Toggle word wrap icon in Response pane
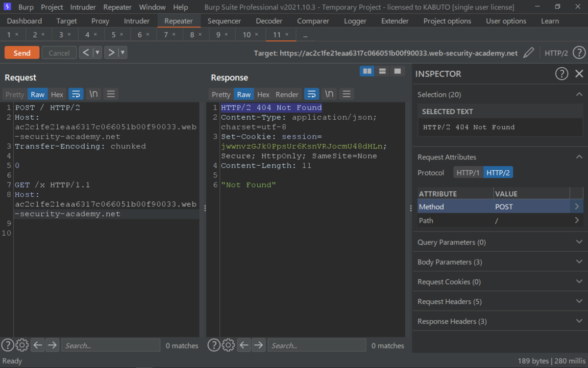This screenshot has width=588, height=368. pyautogui.click(x=312, y=94)
